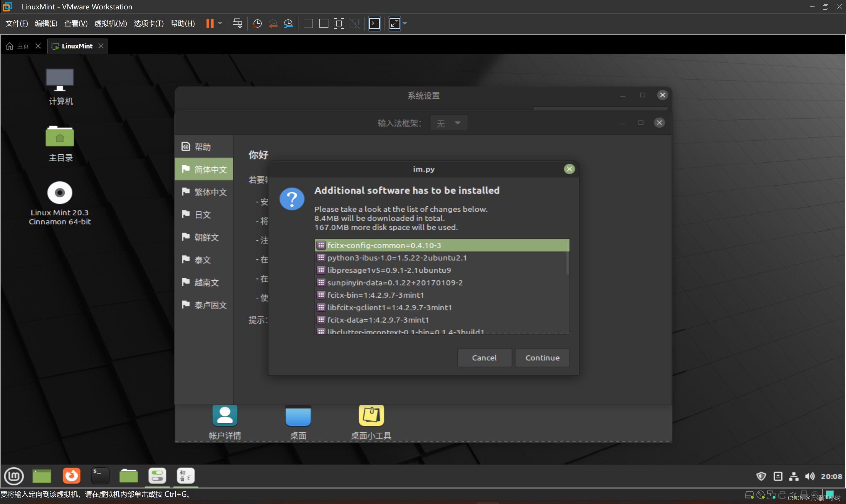
Task: Open the console view terminal icon
Action: point(375,23)
